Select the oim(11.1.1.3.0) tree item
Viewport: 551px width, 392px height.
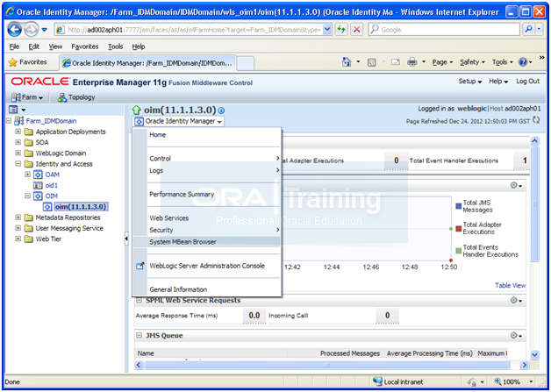point(81,207)
